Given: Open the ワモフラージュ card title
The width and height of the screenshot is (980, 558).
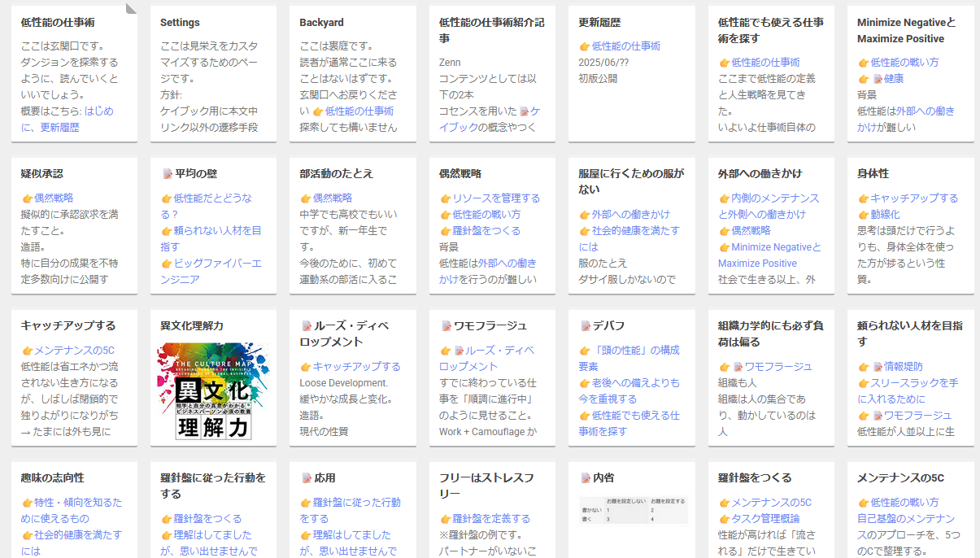Looking at the screenshot, I should coord(490,325).
